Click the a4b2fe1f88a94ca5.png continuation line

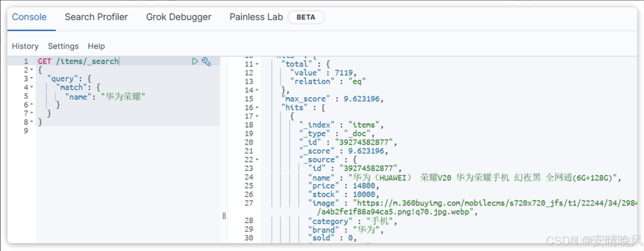(397, 212)
